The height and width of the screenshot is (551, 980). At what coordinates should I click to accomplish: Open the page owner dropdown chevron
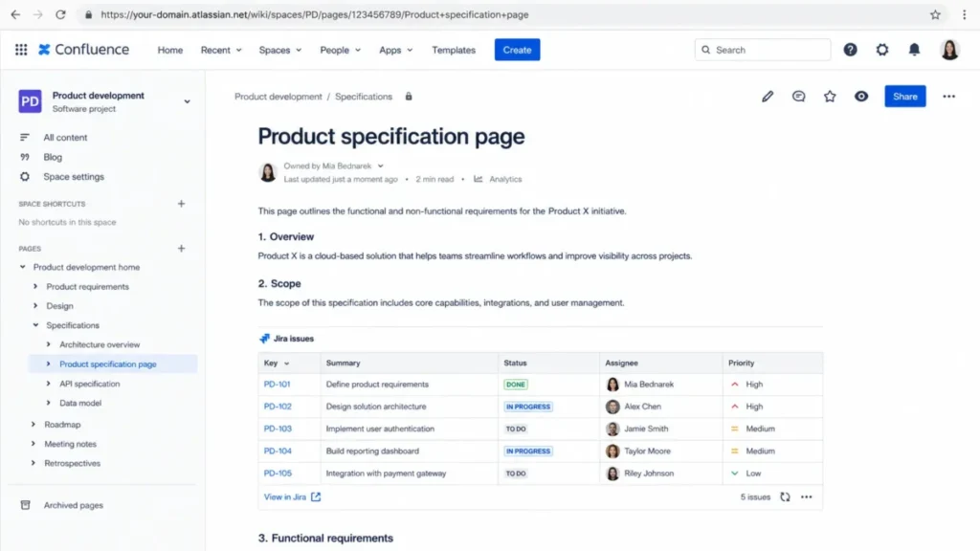[x=380, y=166]
